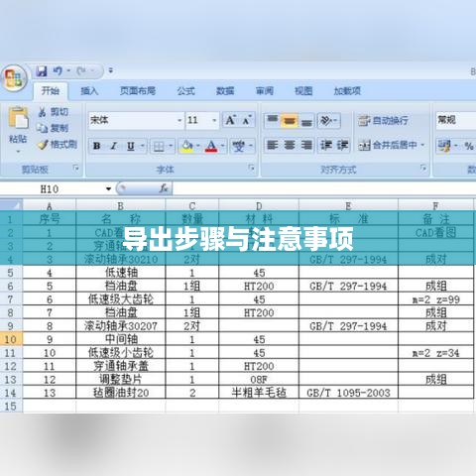Expand the borders options arrow
This screenshot has width=476, height=476.
[x=171, y=146]
